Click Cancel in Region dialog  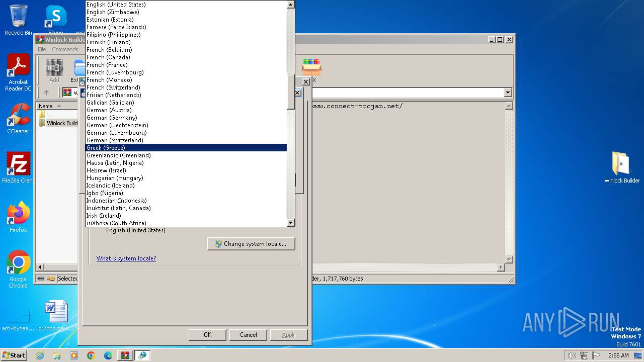(248, 335)
